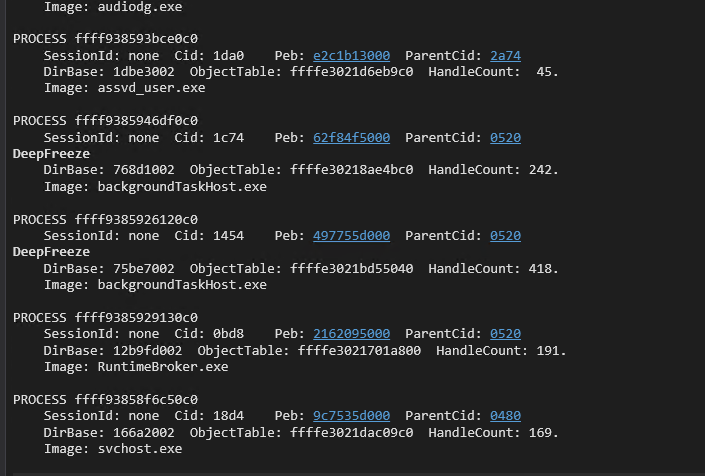This screenshot has height=476, width=705.
Task: Click the svchost.exe image name
Action: [x=140, y=448]
